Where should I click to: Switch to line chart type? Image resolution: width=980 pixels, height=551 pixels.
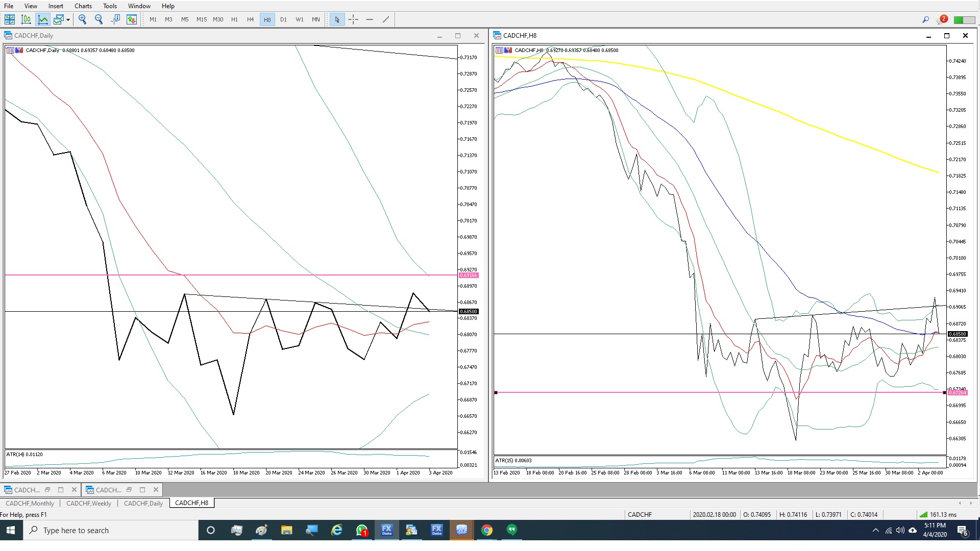(43, 19)
